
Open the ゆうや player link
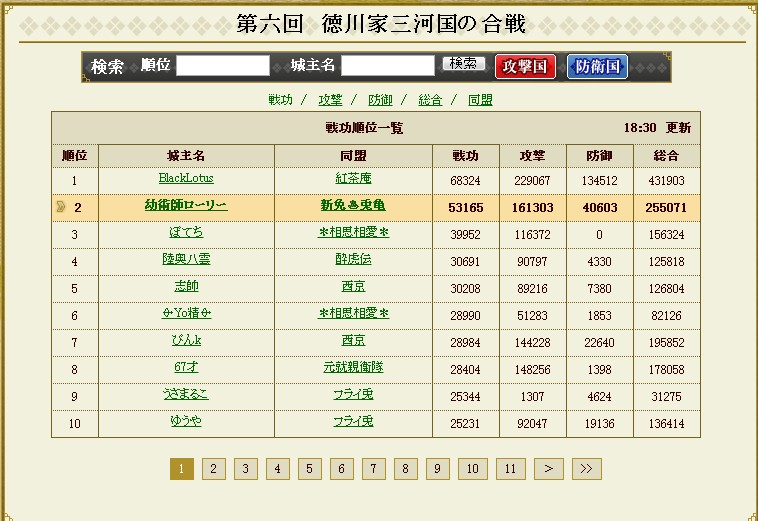pyautogui.click(x=186, y=421)
